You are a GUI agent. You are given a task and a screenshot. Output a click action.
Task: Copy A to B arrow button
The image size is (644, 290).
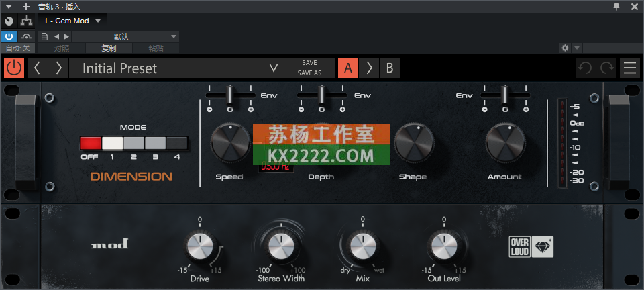click(x=369, y=68)
